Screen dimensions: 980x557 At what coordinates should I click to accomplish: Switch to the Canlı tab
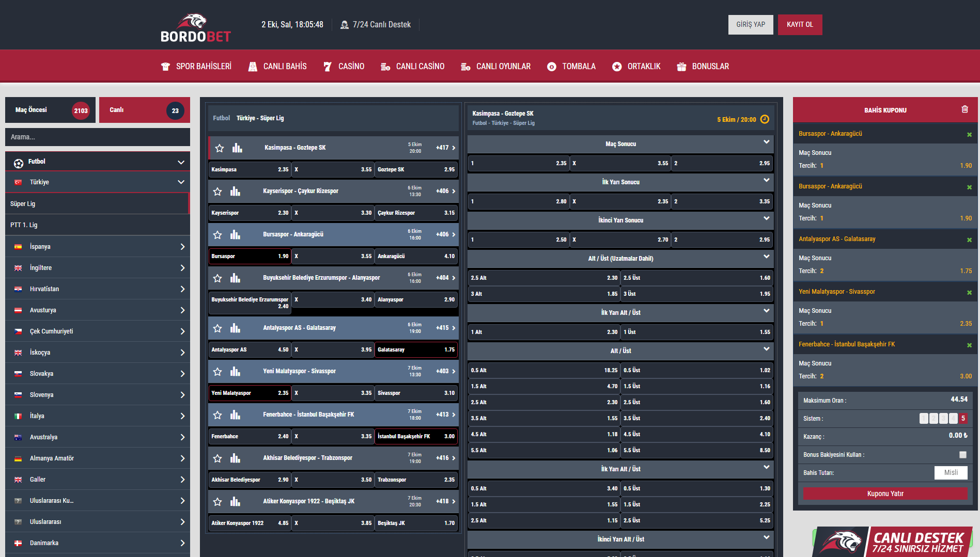pyautogui.click(x=144, y=110)
